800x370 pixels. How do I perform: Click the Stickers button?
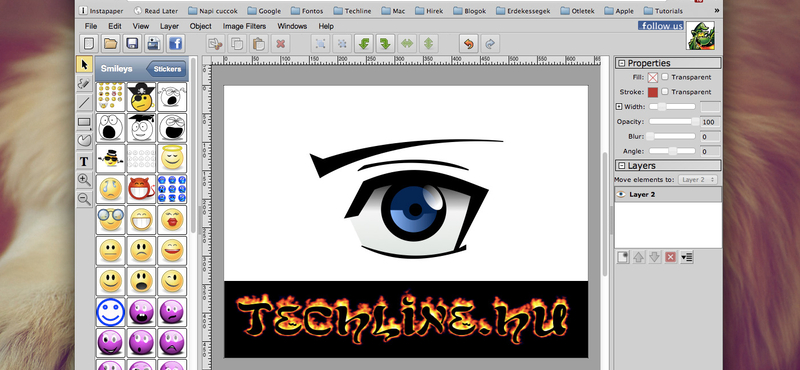166,69
